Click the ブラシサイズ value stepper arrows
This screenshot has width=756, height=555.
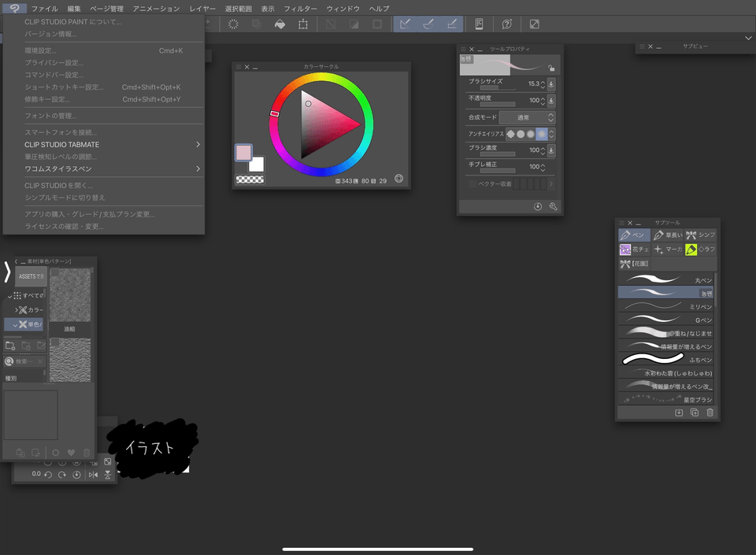coord(543,83)
